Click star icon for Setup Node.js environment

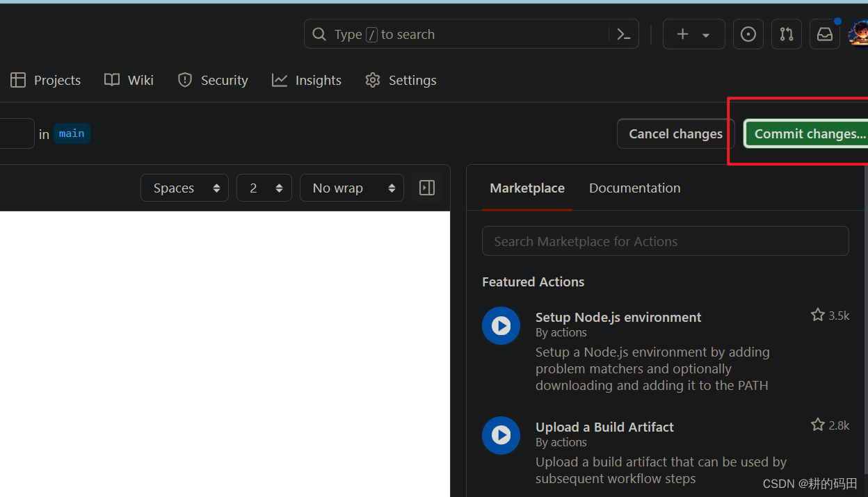(818, 315)
